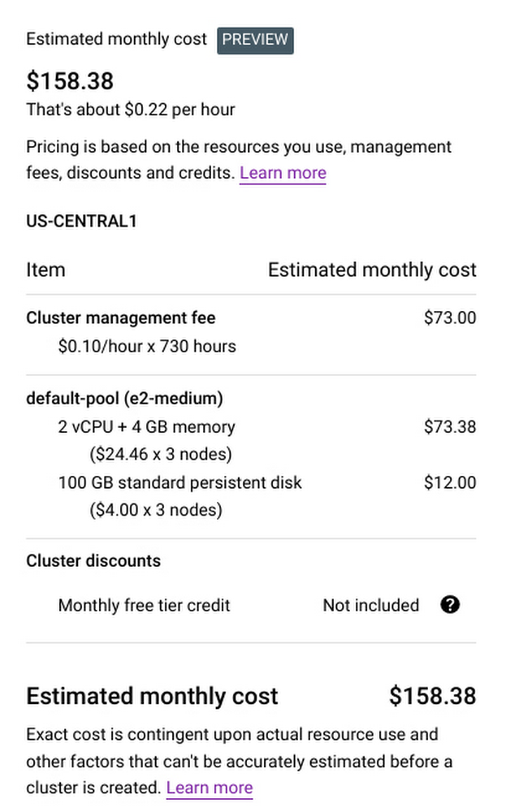Viewport: 506px width, 812px height.
Task: Click the Estimated monthly cost column header
Action: click(371, 270)
